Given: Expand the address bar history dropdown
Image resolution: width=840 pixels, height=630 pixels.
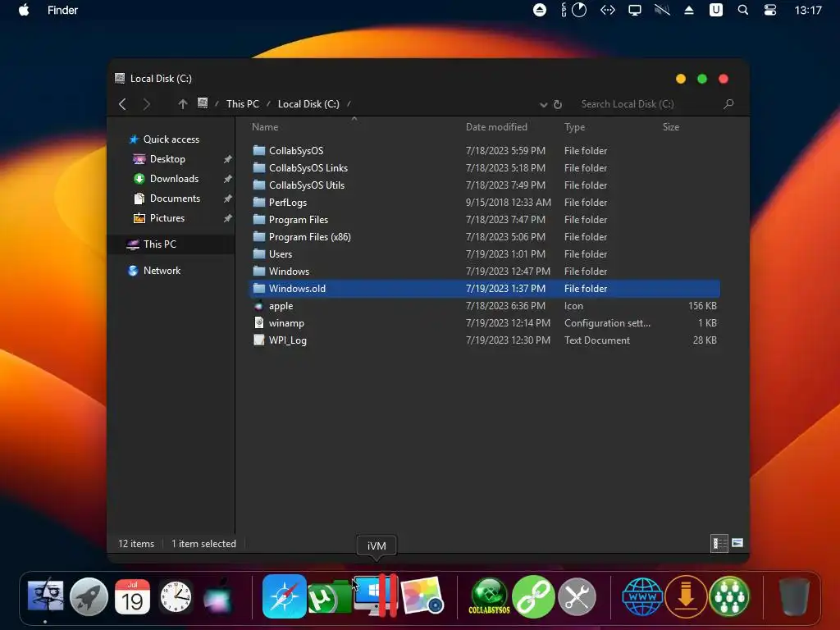Looking at the screenshot, I should [543, 104].
